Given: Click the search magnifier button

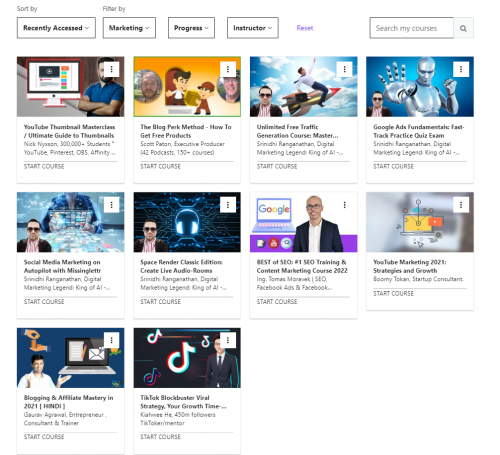Looking at the screenshot, I should tap(463, 28).
